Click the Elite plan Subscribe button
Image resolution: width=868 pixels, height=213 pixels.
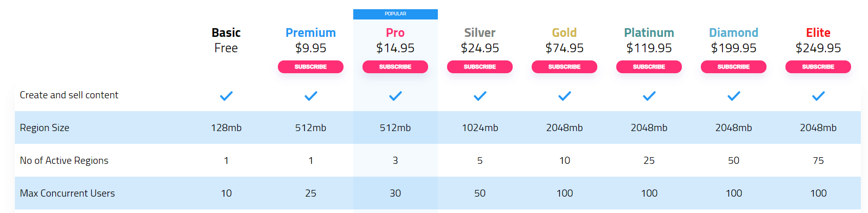pyautogui.click(x=818, y=67)
